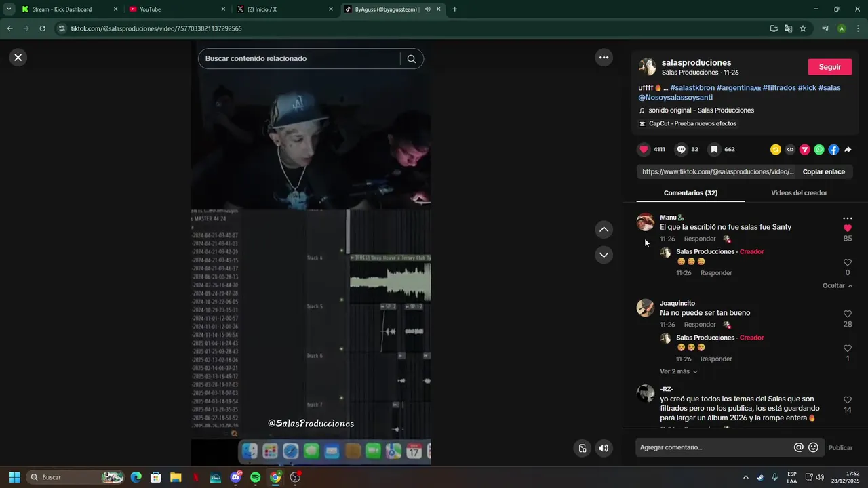Open Chrome three-dot menu
The width and height of the screenshot is (868, 488).
[x=858, y=28]
